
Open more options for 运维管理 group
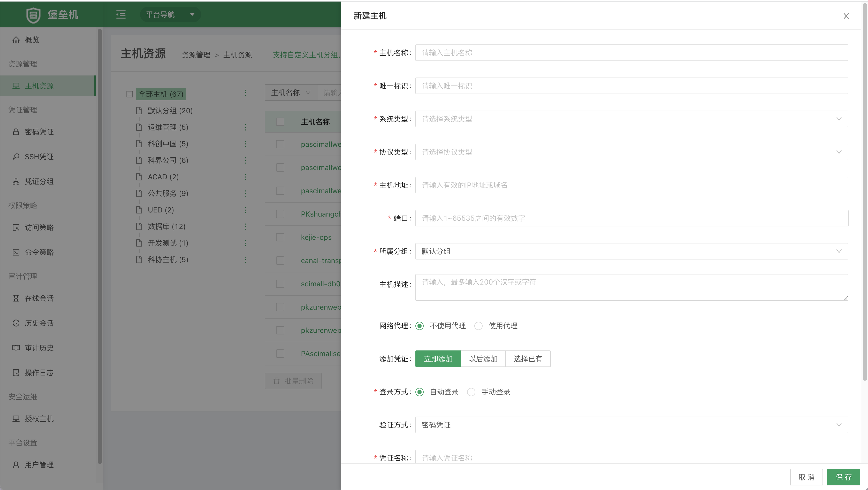point(245,127)
